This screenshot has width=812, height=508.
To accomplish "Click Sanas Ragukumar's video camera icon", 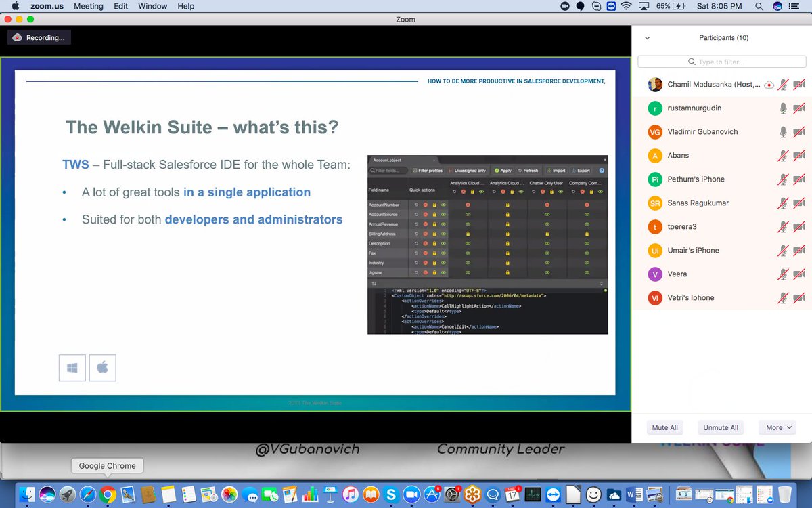I will 799,203.
